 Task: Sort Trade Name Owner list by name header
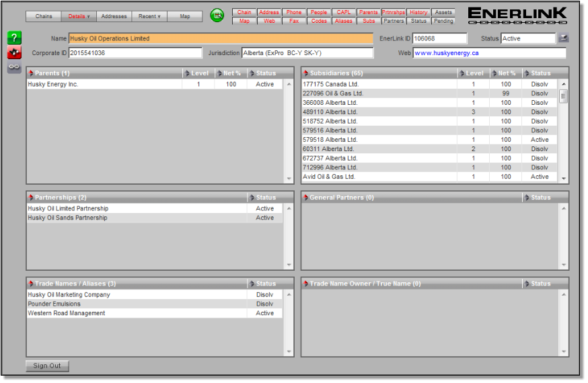411,284
